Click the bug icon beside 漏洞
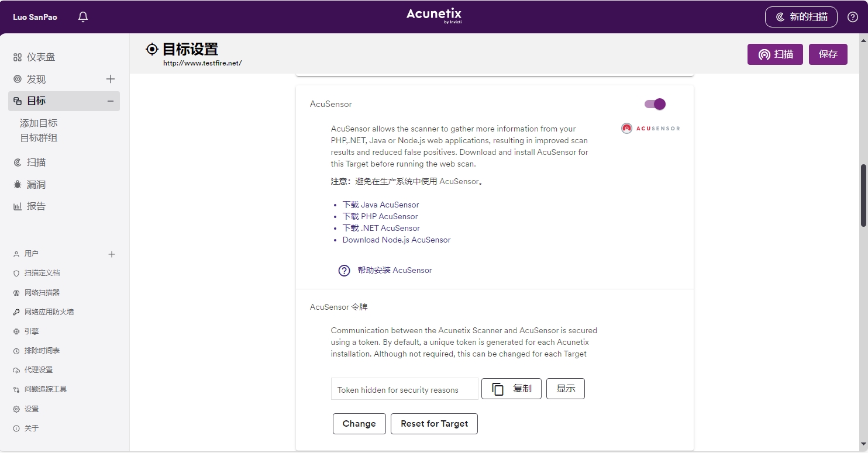 [x=18, y=184]
